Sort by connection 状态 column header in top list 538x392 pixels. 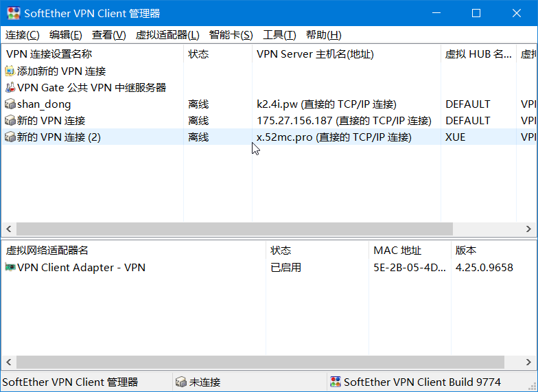click(x=218, y=54)
